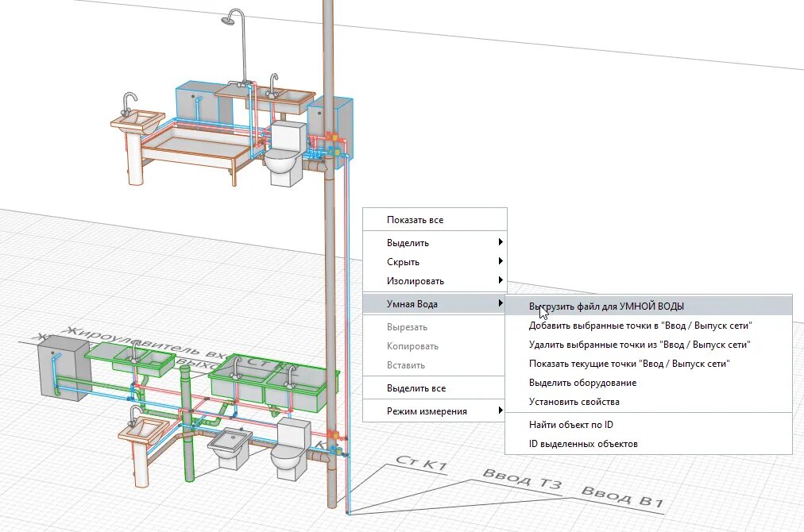This screenshot has height=532, width=804.
Task: Select the gray grease trap box
Action: [x=64, y=368]
